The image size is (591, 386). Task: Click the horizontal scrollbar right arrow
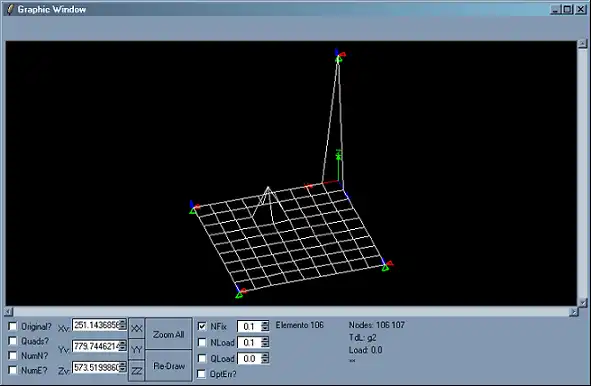573,311
